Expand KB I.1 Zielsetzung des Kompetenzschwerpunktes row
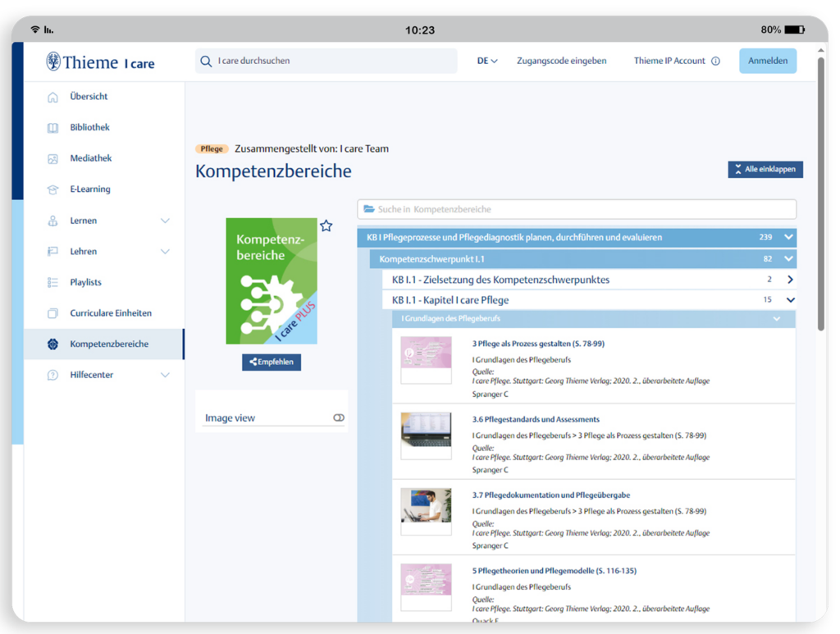 click(790, 280)
